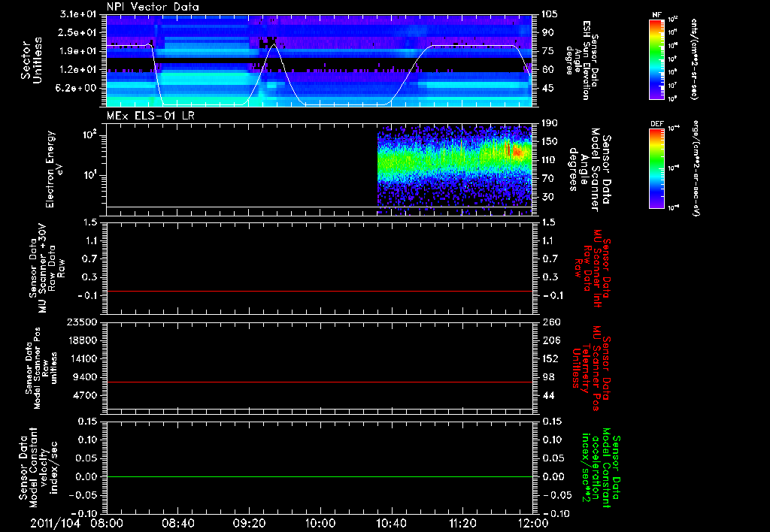
Task: Click the 09:20 time axis tick label
Action: pyautogui.click(x=249, y=523)
